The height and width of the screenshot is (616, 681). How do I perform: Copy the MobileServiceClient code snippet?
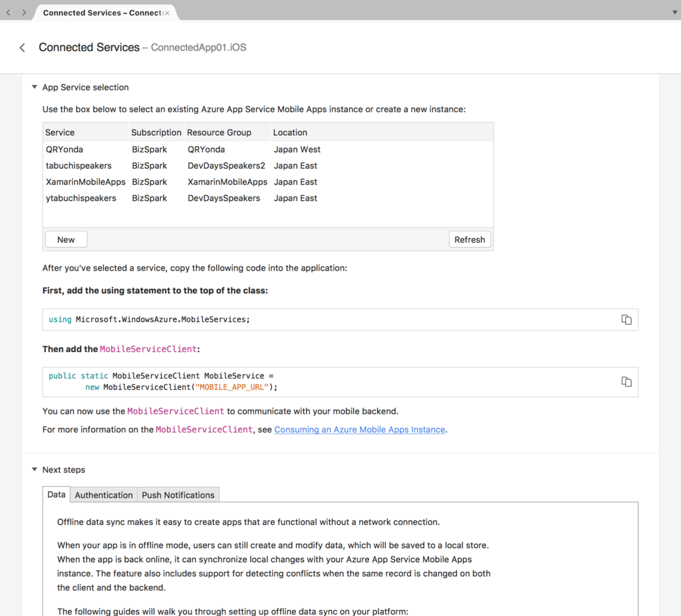626,382
